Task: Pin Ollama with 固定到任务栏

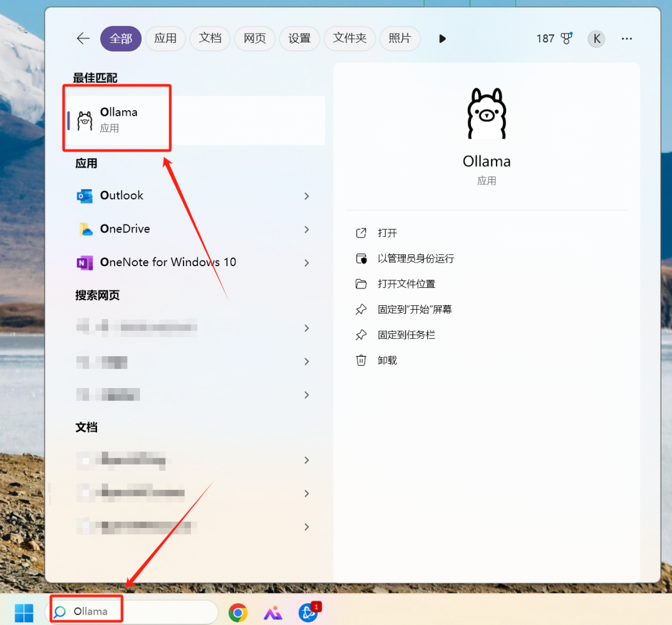Action: pyautogui.click(x=406, y=335)
